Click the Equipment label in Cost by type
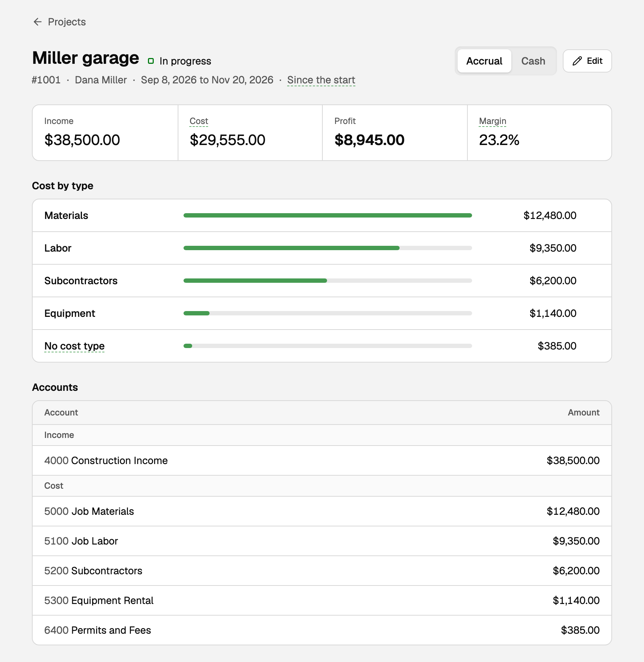The height and width of the screenshot is (662, 644). (70, 313)
